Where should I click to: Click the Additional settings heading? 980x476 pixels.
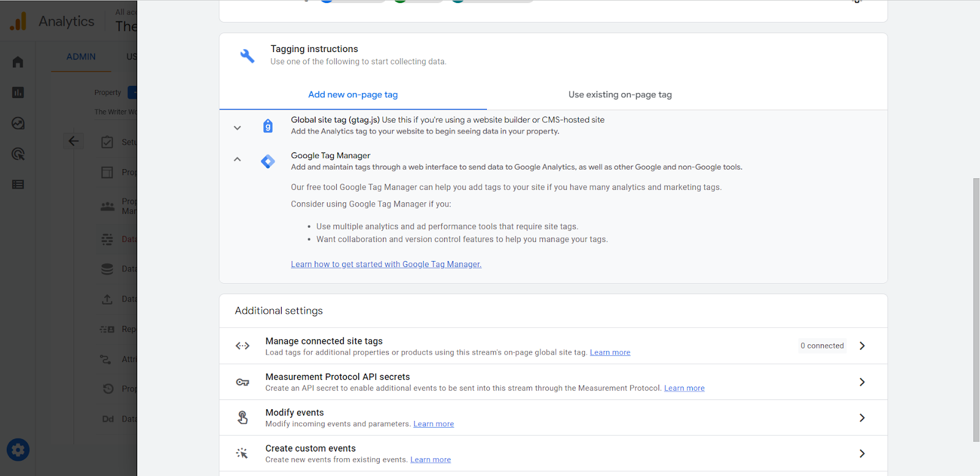tap(279, 311)
